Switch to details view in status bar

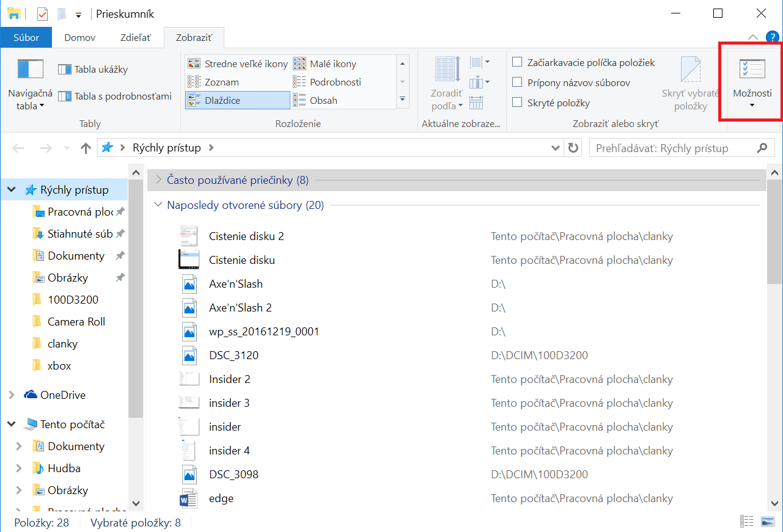point(747,522)
